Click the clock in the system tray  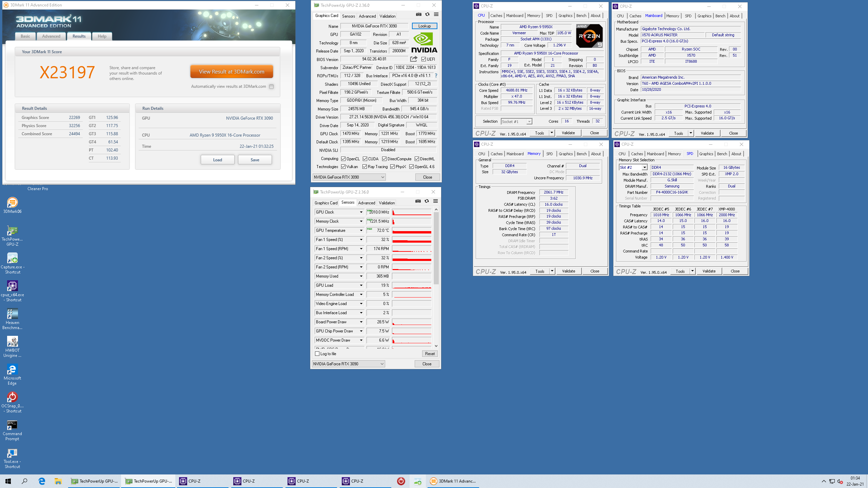855,481
